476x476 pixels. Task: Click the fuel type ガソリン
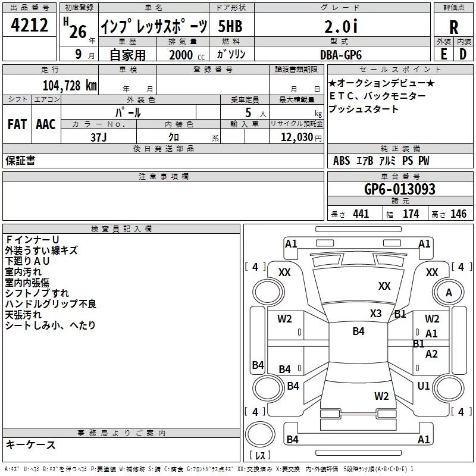231,54
